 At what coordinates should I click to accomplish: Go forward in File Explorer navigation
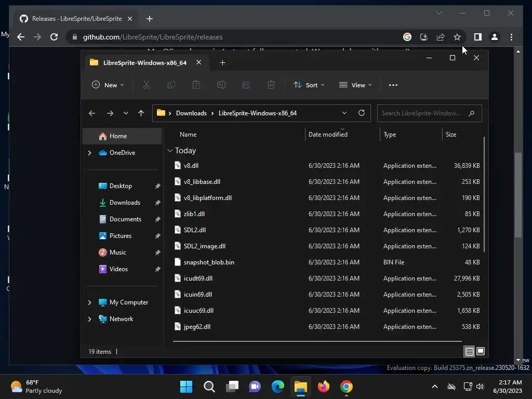coord(110,113)
